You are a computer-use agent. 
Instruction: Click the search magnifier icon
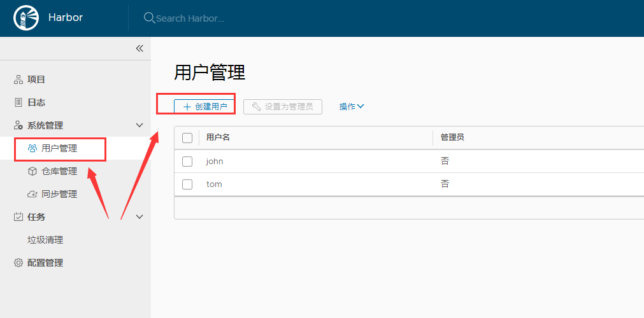coord(149,18)
